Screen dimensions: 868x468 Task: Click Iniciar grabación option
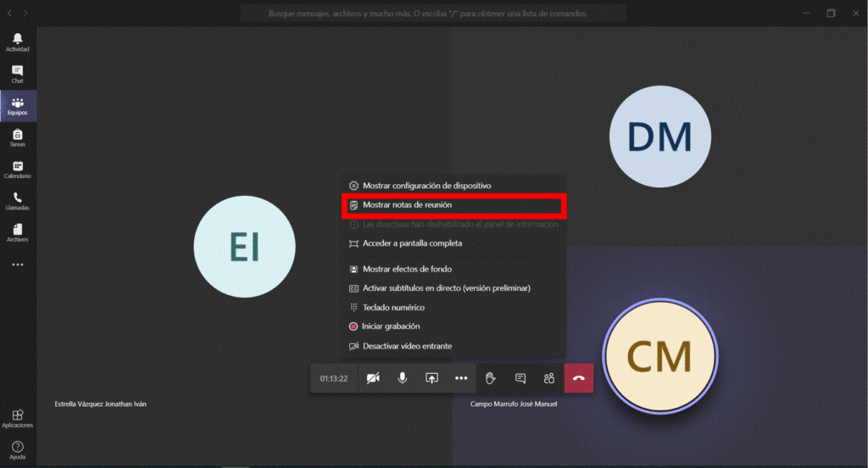tap(391, 326)
